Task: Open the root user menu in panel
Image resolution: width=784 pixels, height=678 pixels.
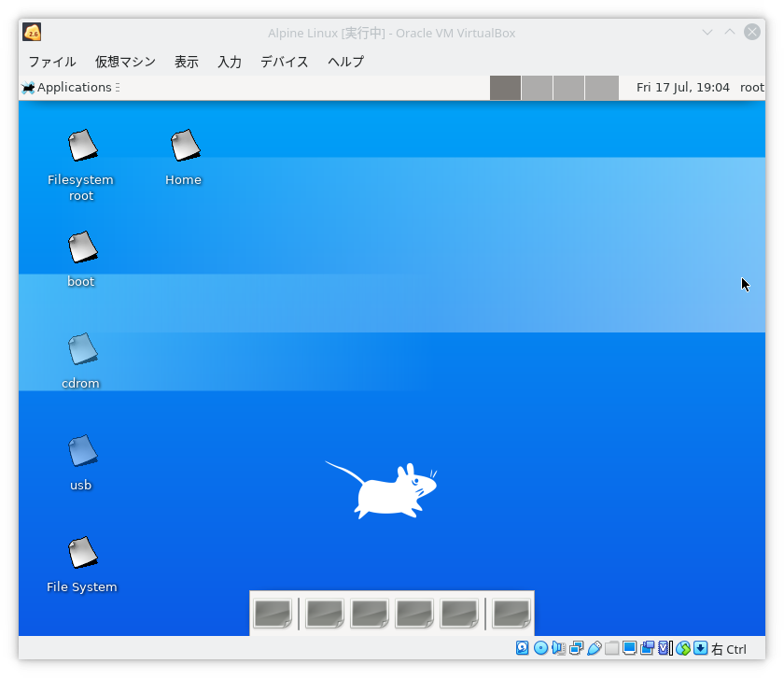Action: pos(752,88)
